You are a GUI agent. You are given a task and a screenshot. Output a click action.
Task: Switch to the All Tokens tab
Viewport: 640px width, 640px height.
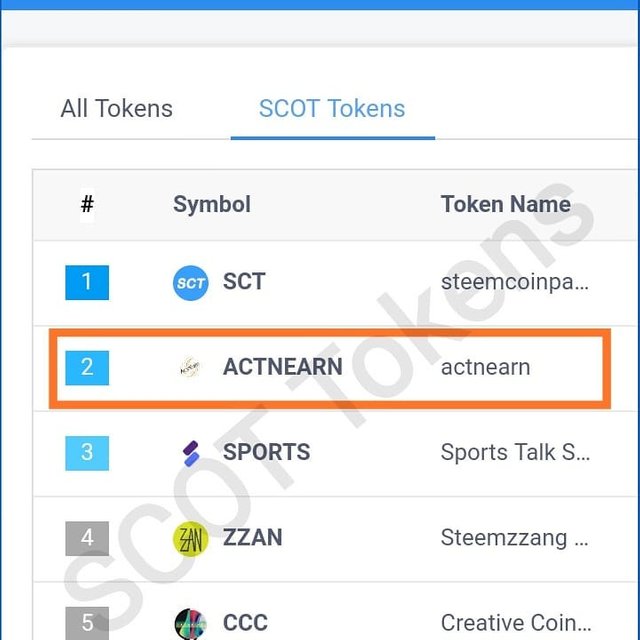pos(116,109)
